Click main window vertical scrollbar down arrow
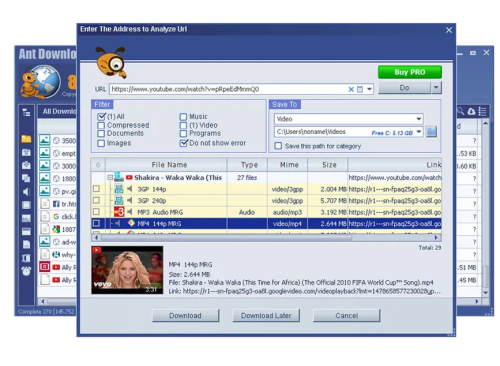 tap(486, 293)
